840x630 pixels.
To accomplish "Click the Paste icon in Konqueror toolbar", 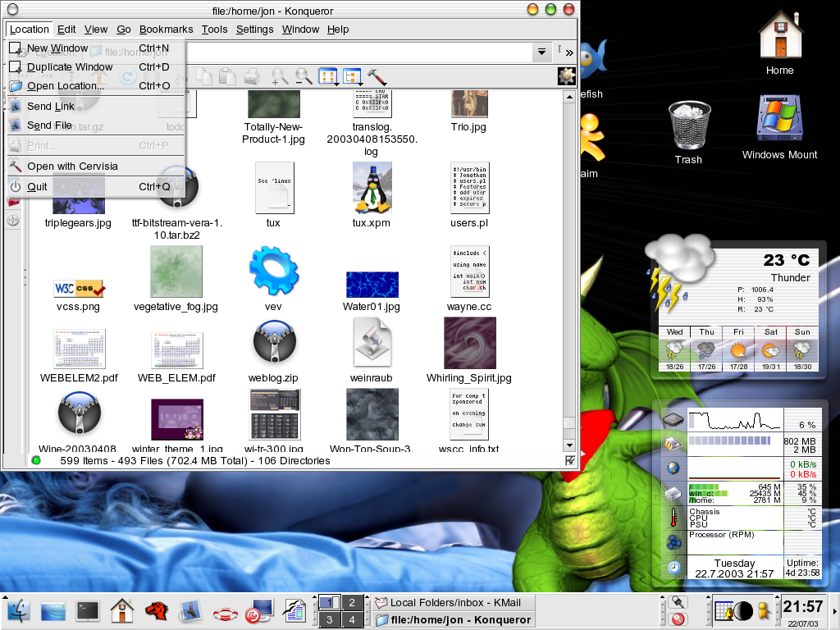I will coord(227,76).
